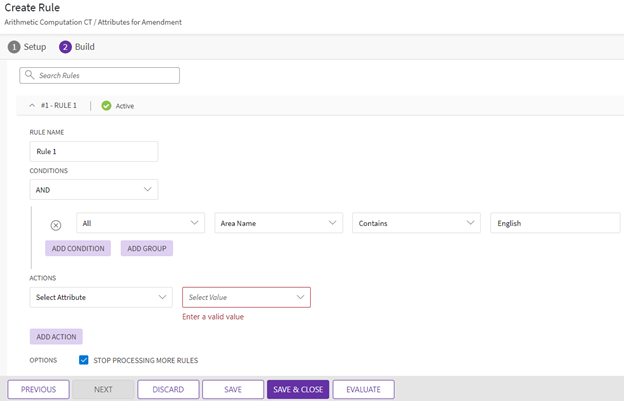624x401 pixels.
Task: Open the Select Attribute action dropdown
Action: (101, 297)
